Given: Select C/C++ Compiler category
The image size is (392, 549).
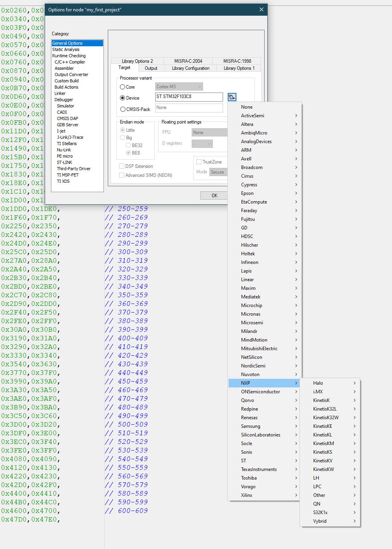Looking at the screenshot, I should 70,62.
